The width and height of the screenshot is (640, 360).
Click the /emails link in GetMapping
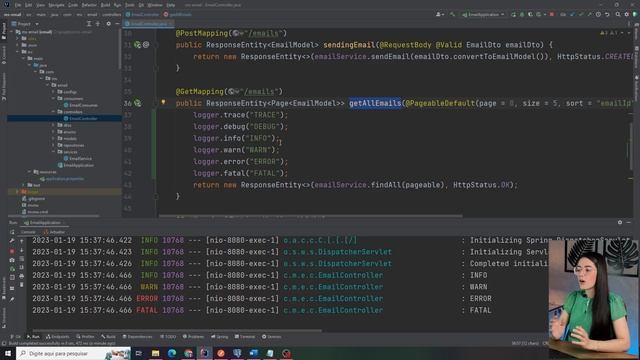point(260,91)
